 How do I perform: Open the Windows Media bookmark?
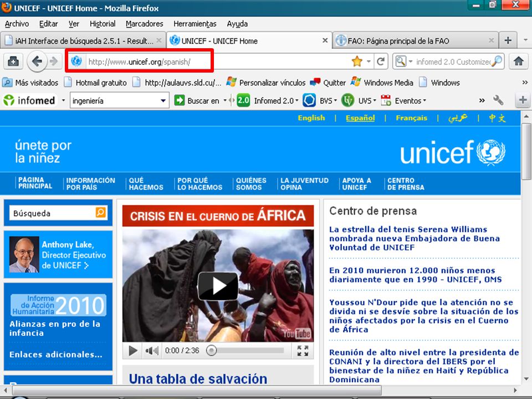click(x=383, y=83)
